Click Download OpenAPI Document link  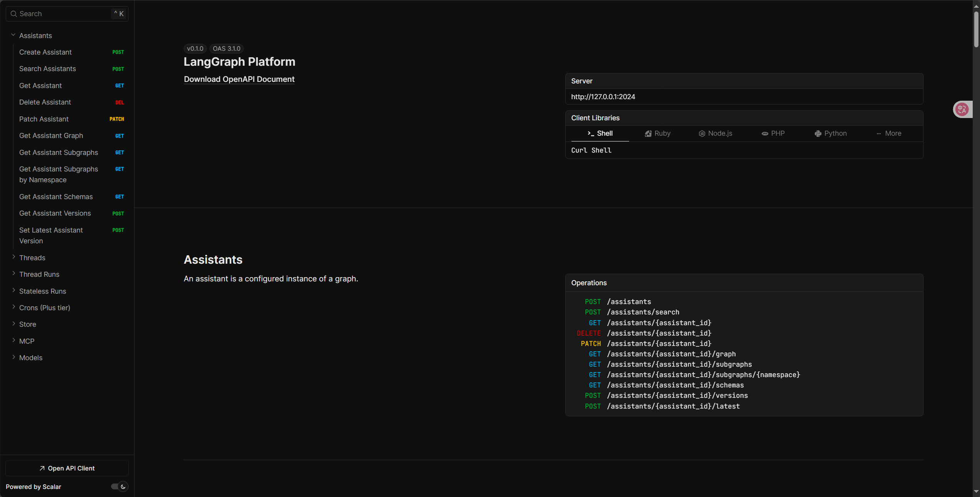pyautogui.click(x=239, y=79)
